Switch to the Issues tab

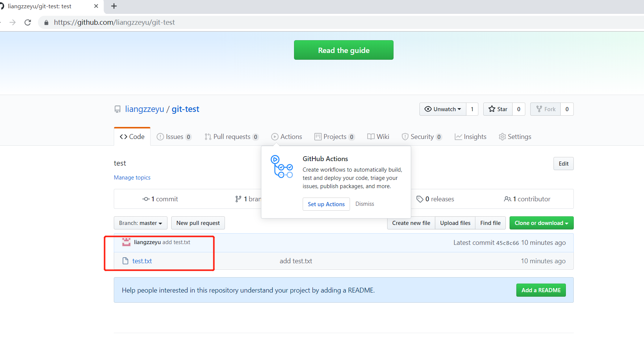174,137
